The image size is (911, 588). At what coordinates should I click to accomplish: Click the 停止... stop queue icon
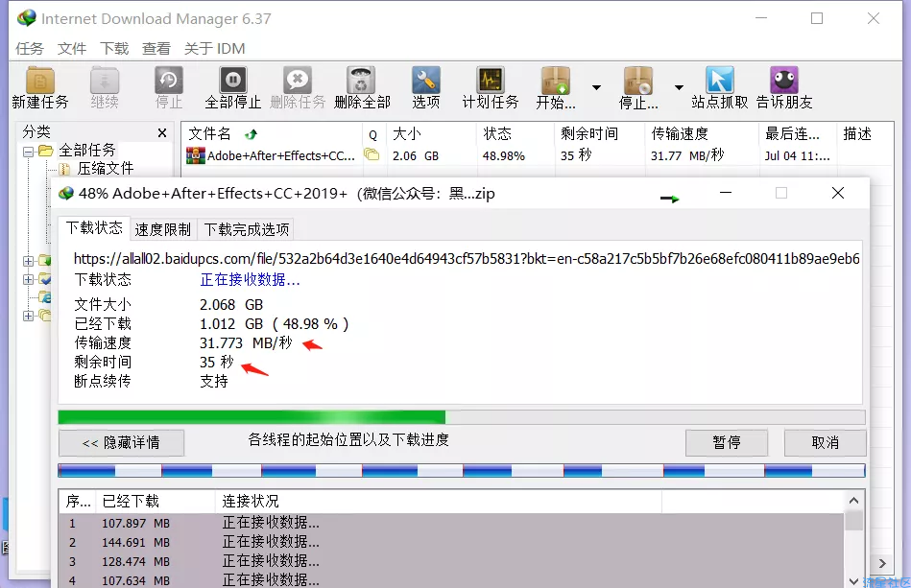pyautogui.click(x=638, y=81)
